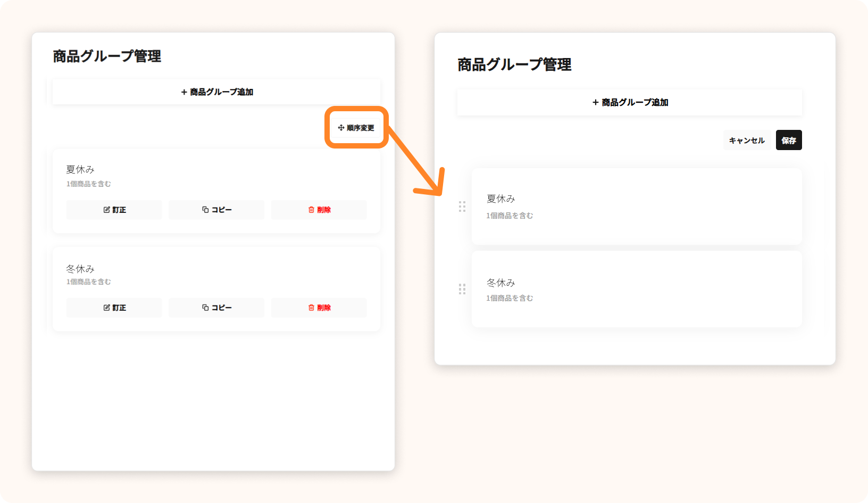Click drag handle icon beside 冬休み card
Viewport: 868px width, 503px height.
click(462, 289)
